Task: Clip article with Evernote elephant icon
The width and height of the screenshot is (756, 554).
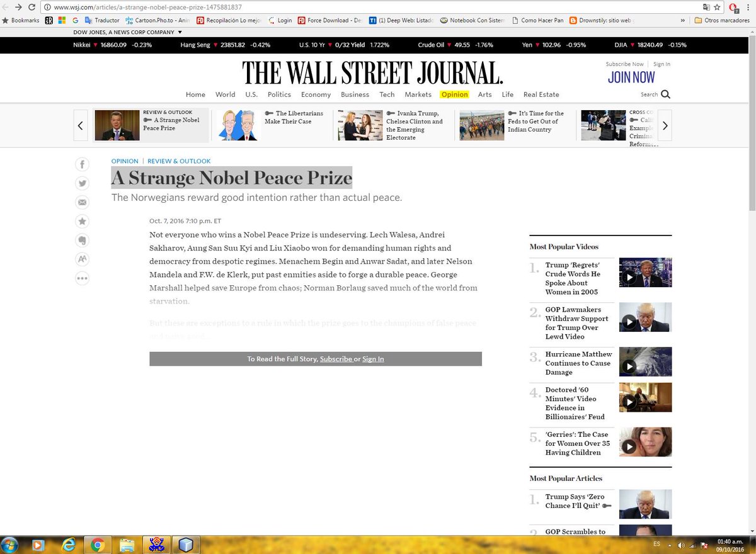Action: [83, 240]
